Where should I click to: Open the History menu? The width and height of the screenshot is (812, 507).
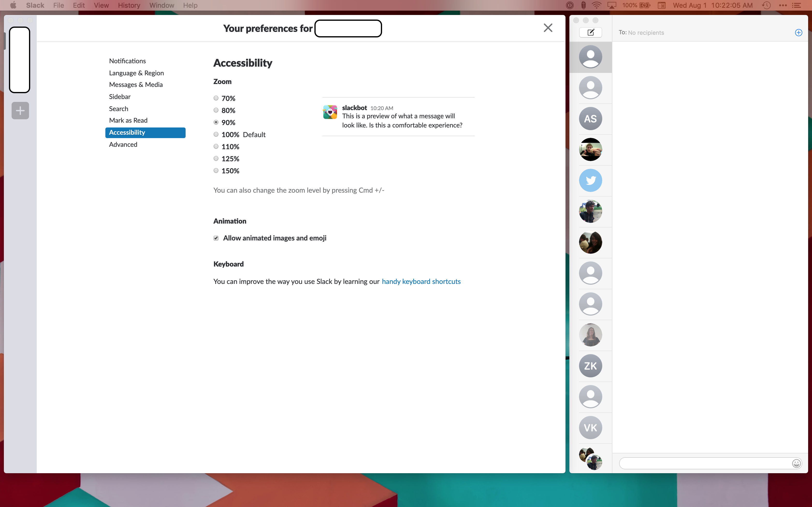tap(129, 5)
